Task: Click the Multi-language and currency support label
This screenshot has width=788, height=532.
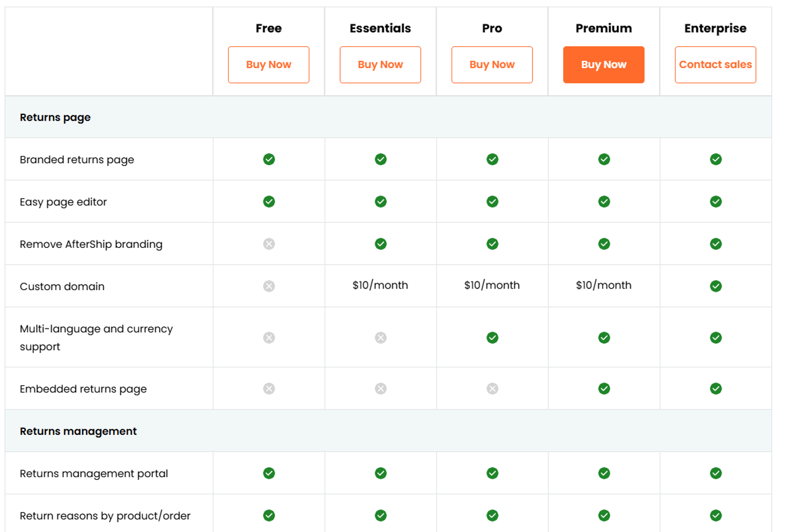Action: 96,338
